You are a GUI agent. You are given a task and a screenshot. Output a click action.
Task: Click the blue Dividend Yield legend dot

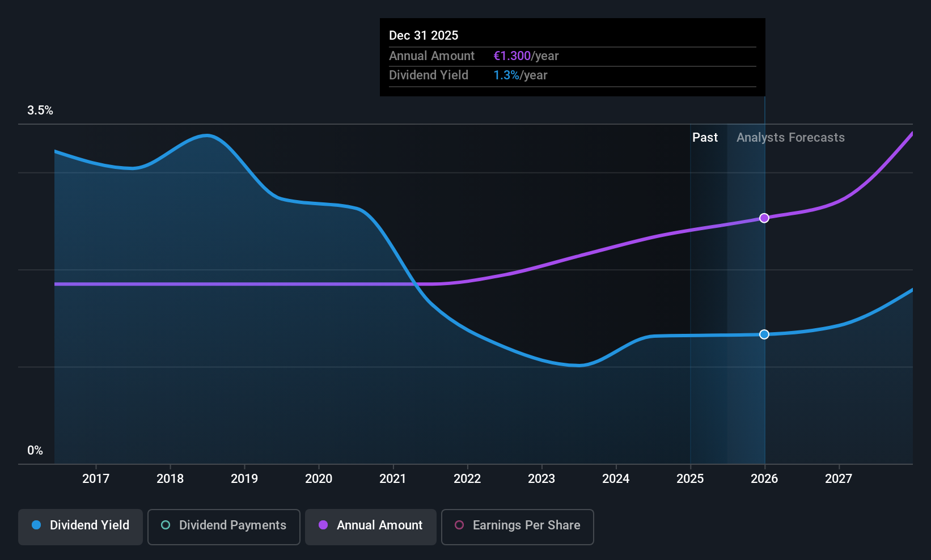[x=36, y=525]
